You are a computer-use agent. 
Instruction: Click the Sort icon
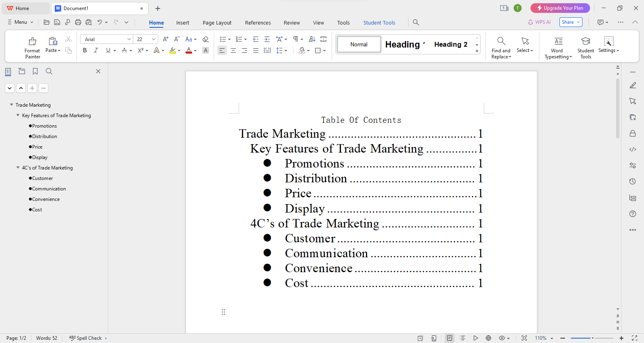tap(312, 39)
